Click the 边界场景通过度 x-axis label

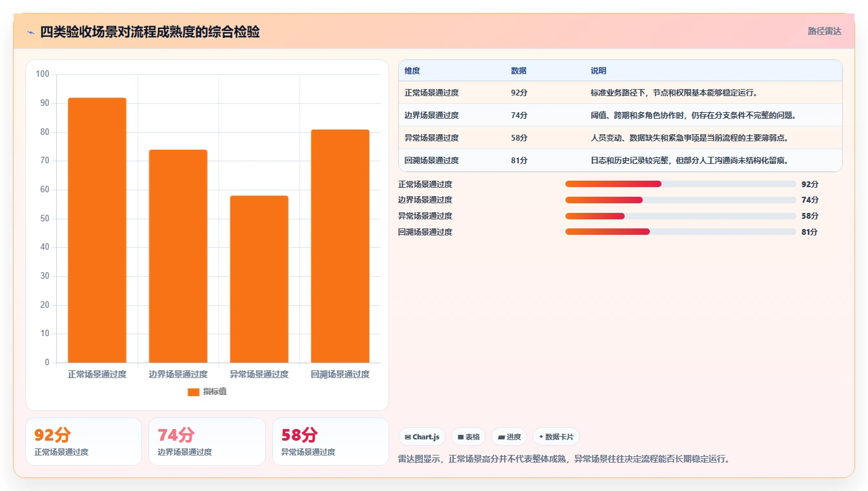point(178,374)
